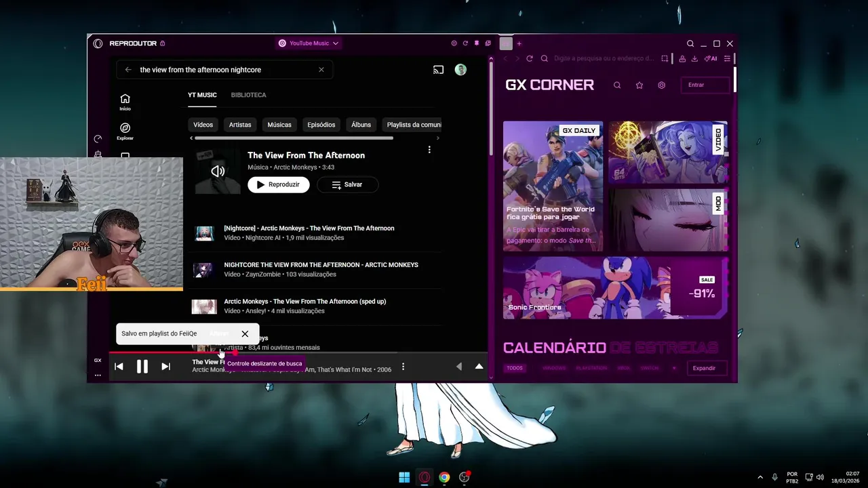Click the detach panel icon in player header

coord(488,43)
